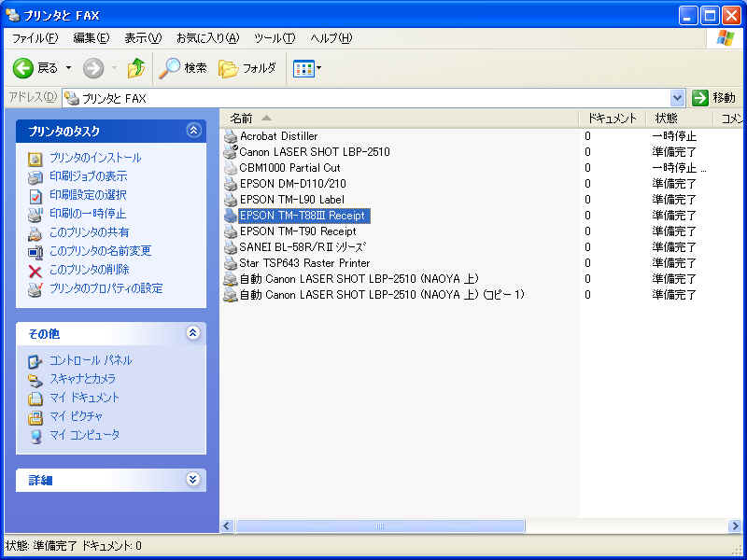Expand the 詳細 panel
747x560 pixels.
pos(193,480)
